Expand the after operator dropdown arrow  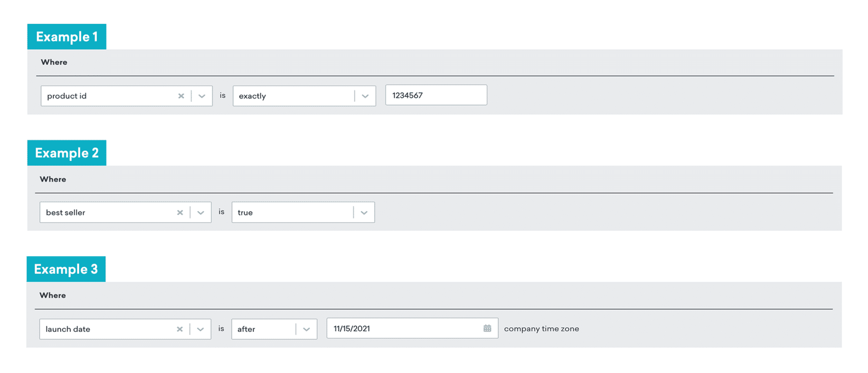coord(306,329)
